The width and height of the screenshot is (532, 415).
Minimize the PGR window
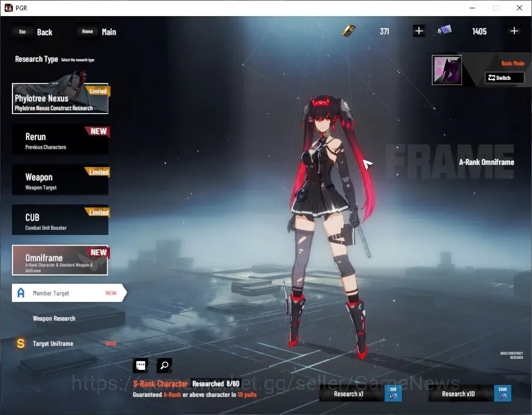coord(472,8)
